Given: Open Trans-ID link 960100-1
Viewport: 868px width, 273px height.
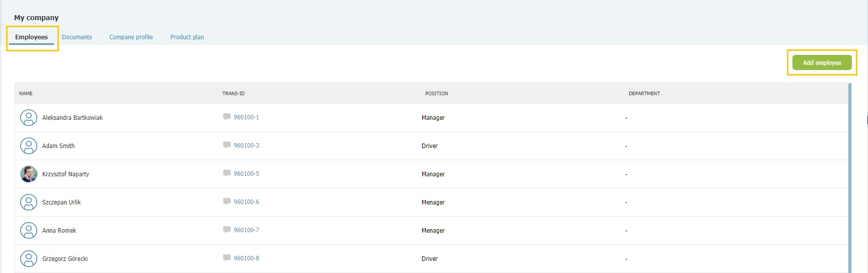Looking at the screenshot, I should coord(246,117).
